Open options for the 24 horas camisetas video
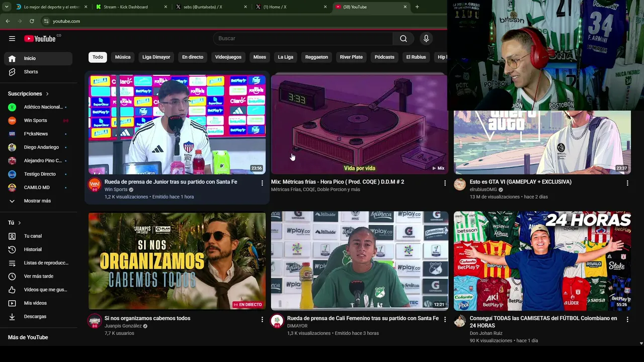This screenshot has height=362, width=644. coord(627,319)
